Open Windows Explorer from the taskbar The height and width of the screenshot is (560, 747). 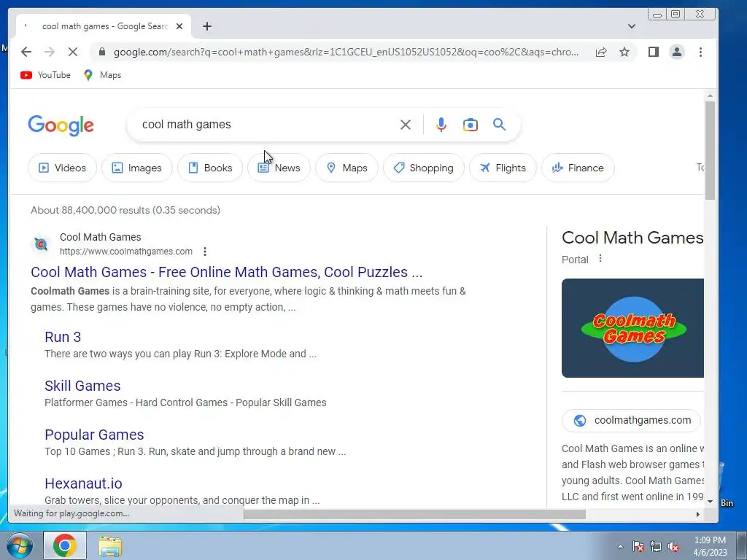[x=110, y=546]
